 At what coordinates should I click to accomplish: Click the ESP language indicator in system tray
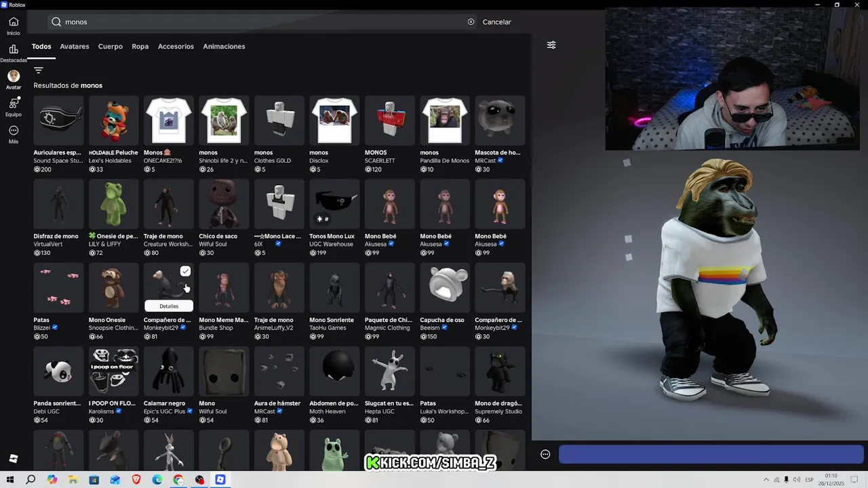(810, 480)
